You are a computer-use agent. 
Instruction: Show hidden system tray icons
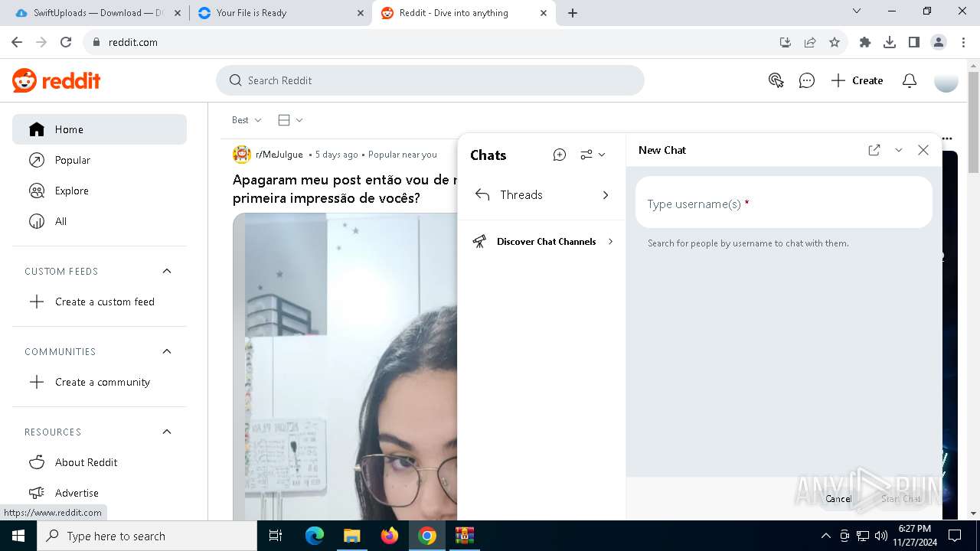coord(825,536)
